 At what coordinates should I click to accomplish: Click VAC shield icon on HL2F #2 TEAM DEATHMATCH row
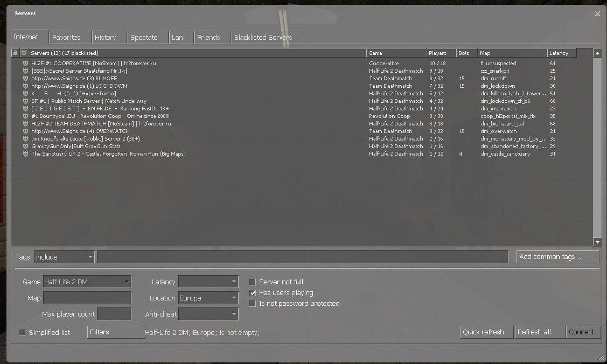[25, 124]
